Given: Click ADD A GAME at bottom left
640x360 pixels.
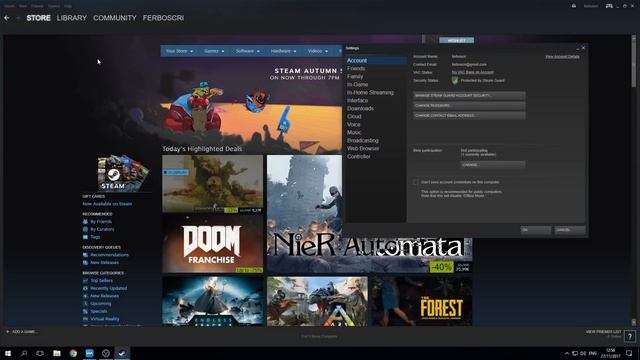Looking at the screenshot, I should pos(21,332).
